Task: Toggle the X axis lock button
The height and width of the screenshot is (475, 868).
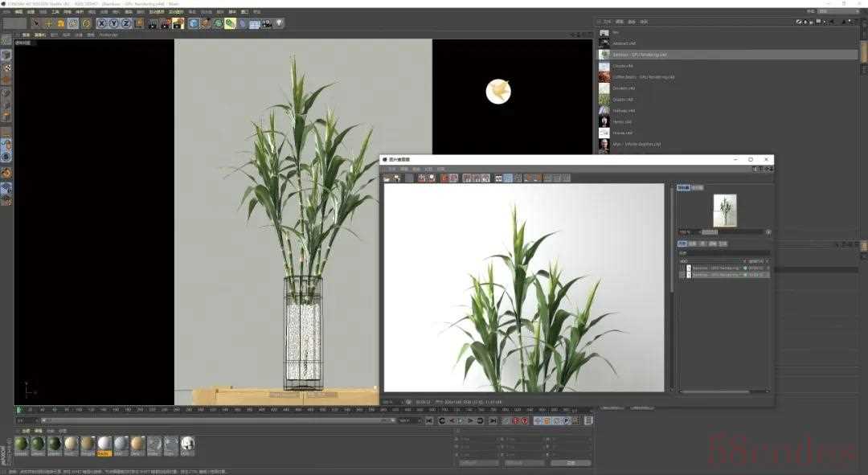Action: coord(102,23)
